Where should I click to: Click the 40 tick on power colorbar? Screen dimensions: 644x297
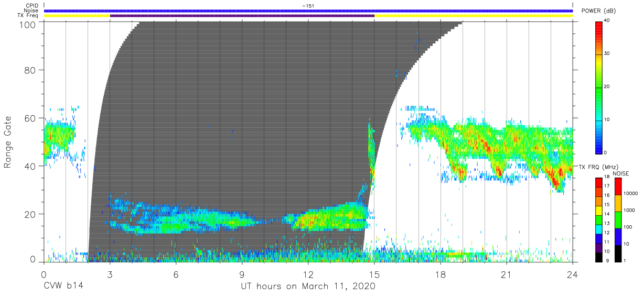coord(607,21)
